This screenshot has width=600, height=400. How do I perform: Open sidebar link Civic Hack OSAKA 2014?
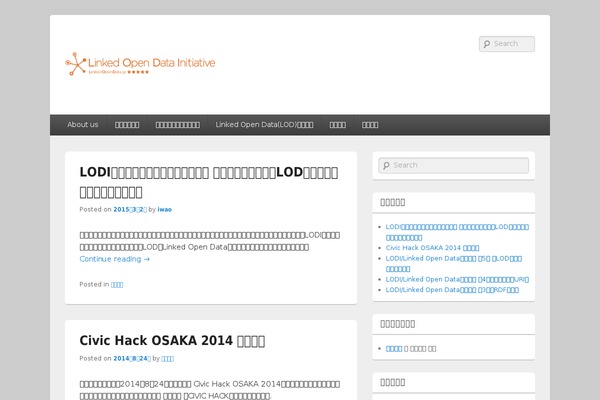432,248
